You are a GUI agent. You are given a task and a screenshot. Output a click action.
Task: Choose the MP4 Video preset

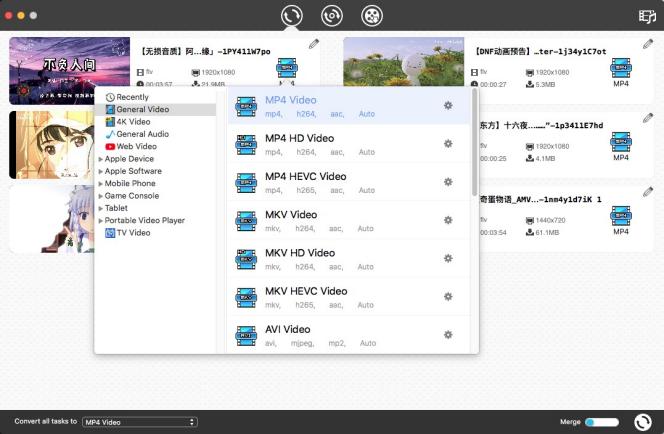[349, 106]
